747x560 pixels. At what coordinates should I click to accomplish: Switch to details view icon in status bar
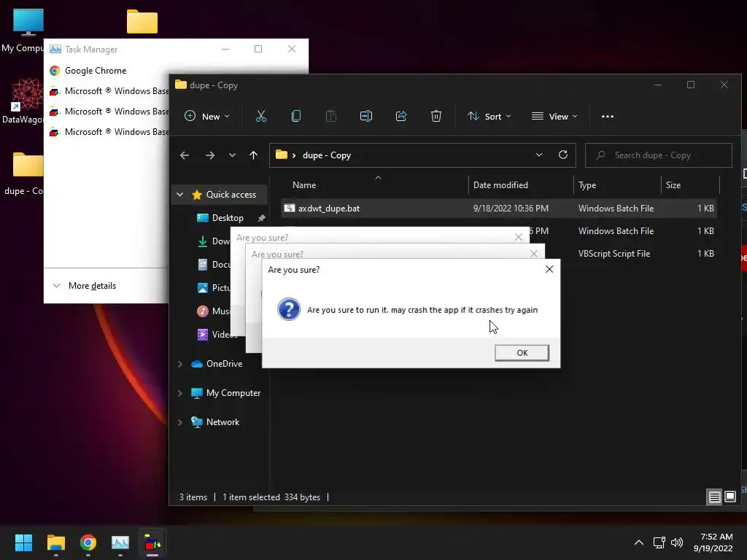coord(715,497)
